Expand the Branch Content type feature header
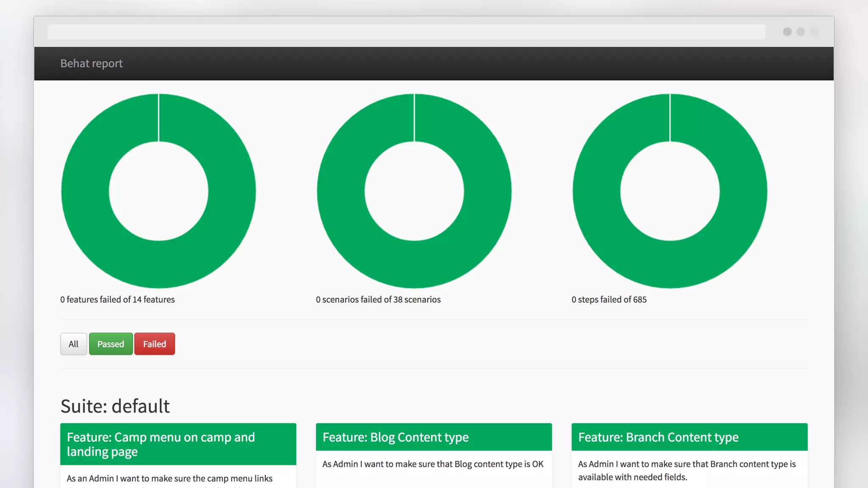 (x=689, y=437)
